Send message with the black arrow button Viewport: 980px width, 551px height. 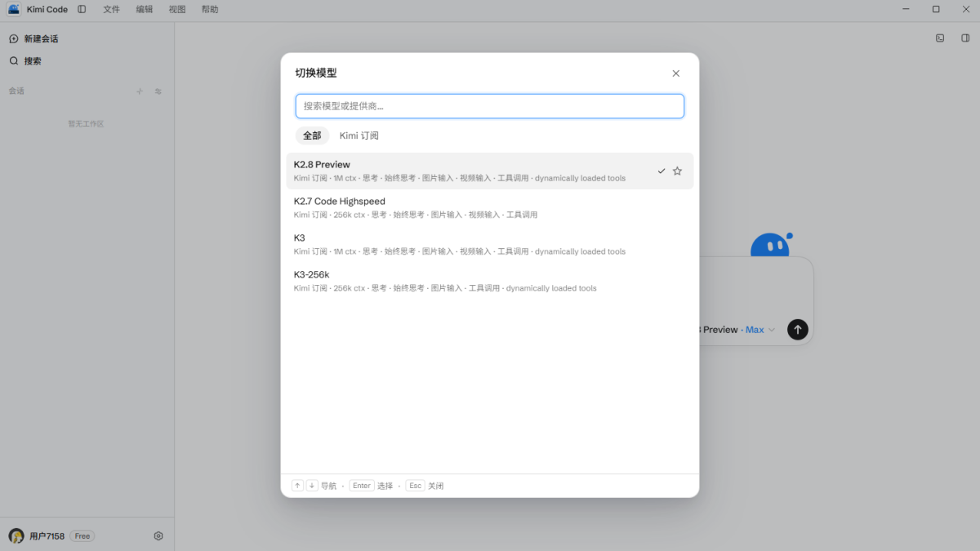click(x=798, y=329)
